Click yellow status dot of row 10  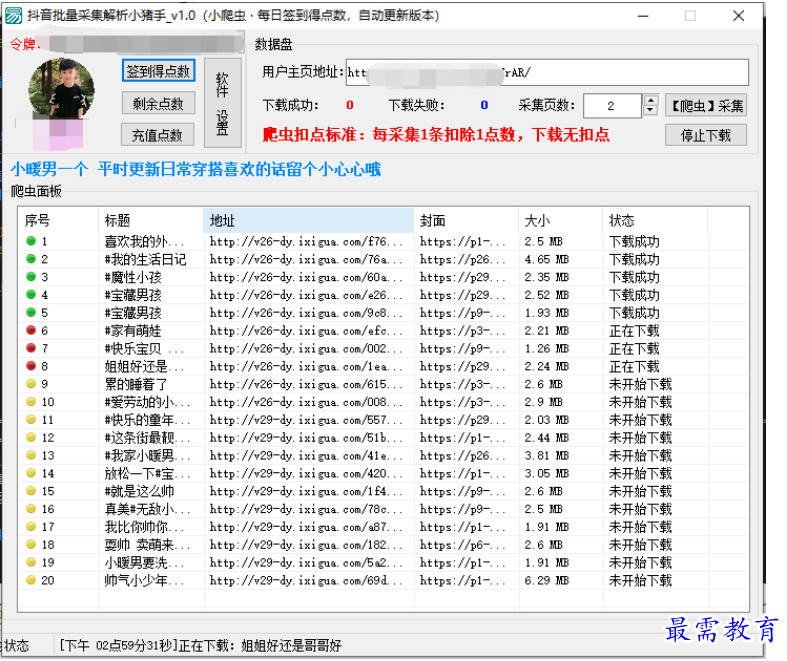(31, 402)
